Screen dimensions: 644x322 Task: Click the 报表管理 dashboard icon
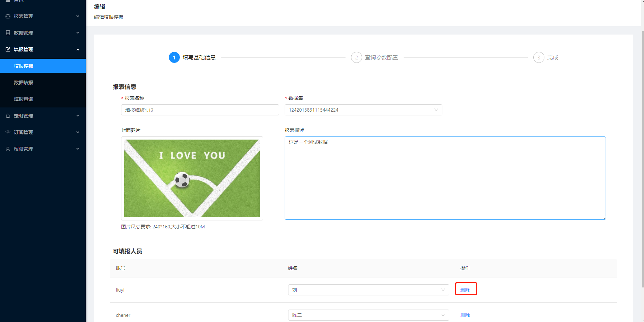coord(8,16)
